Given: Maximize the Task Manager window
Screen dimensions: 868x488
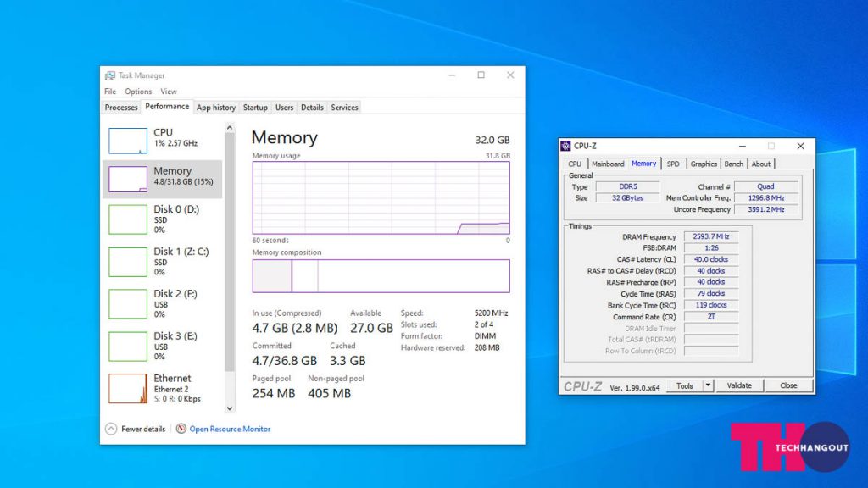Looking at the screenshot, I should tap(481, 75).
